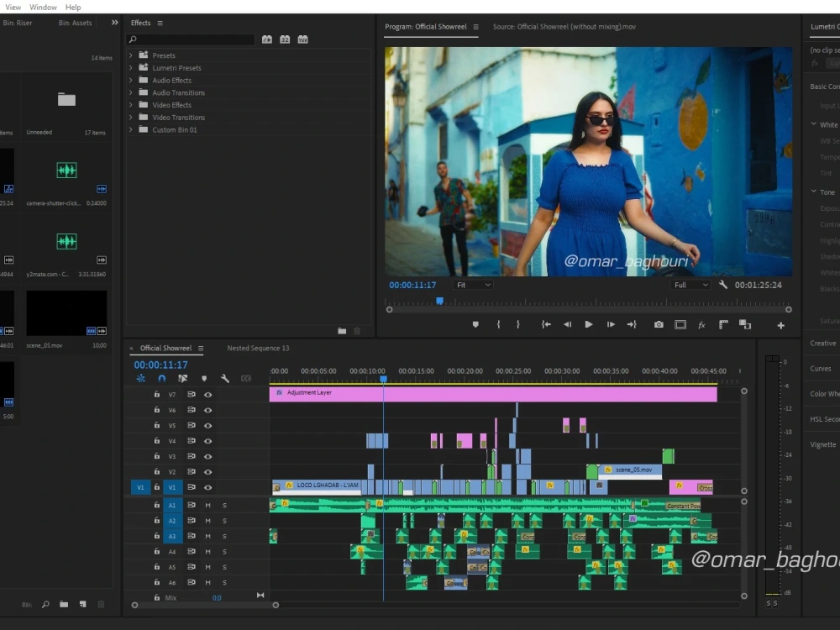Step forward one frame
Screen dimensions: 840x630
(611, 324)
